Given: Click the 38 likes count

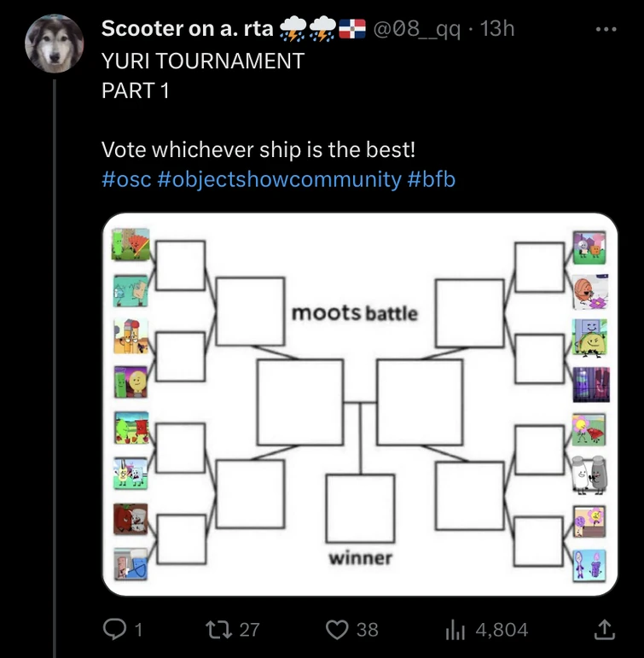Looking at the screenshot, I should 367,630.
